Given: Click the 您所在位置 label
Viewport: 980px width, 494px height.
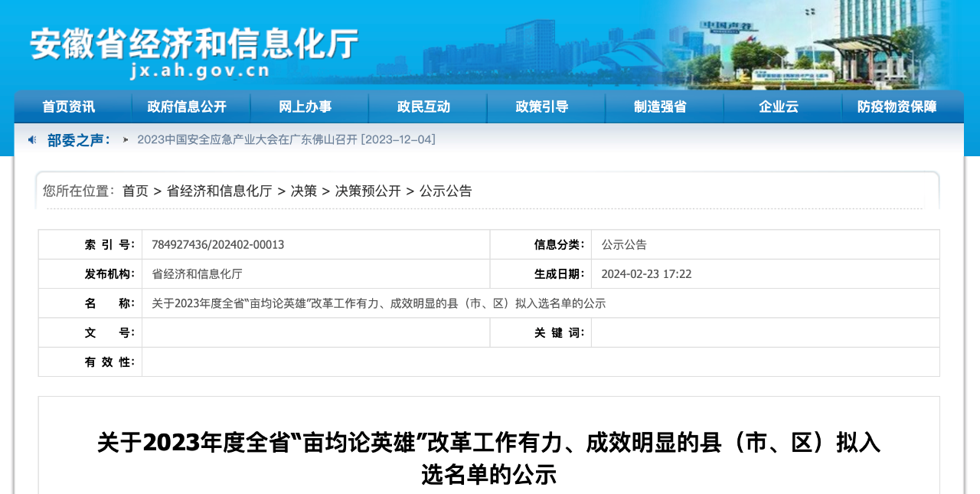Looking at the screenshot, I should 79,191.
